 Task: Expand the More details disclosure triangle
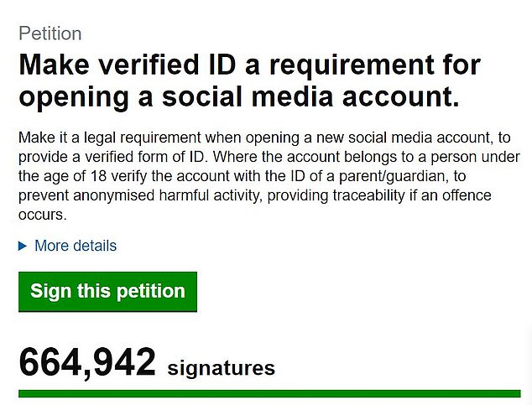click(23, 247)
